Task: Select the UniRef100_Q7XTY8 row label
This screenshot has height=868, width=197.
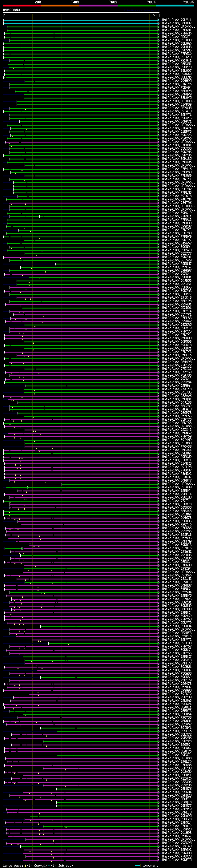Action: click(177, 389)
